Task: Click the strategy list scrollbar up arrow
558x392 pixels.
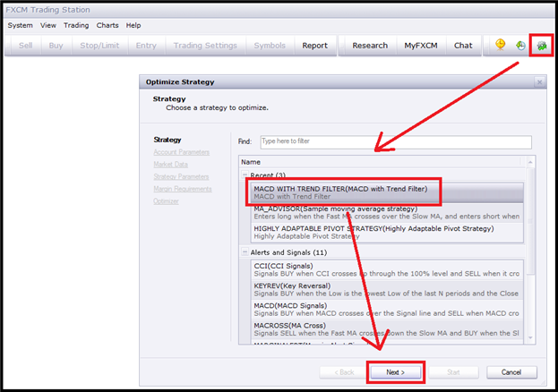Action: pos(530,162)
